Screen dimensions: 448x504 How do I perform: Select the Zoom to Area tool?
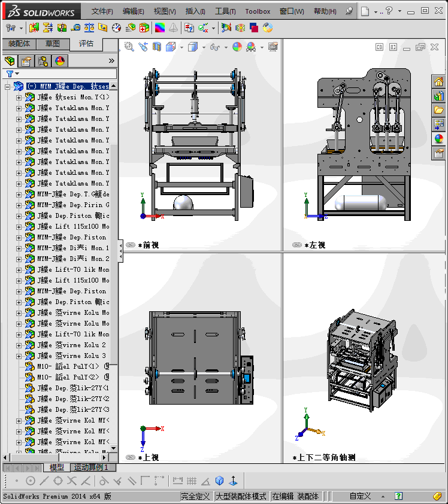(x=129, y=47)
